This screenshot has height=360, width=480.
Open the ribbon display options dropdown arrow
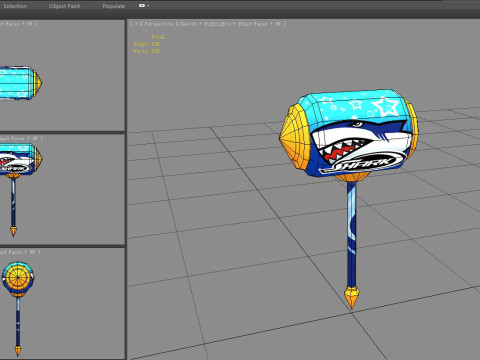148,6
